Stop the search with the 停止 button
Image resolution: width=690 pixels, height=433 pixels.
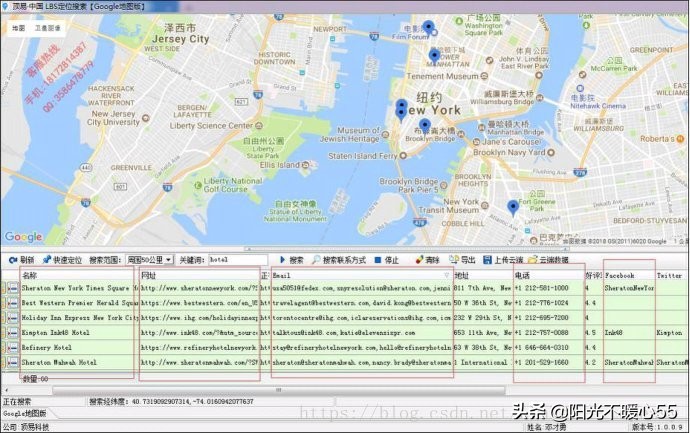pyautogui.click(x=378, y=260)
